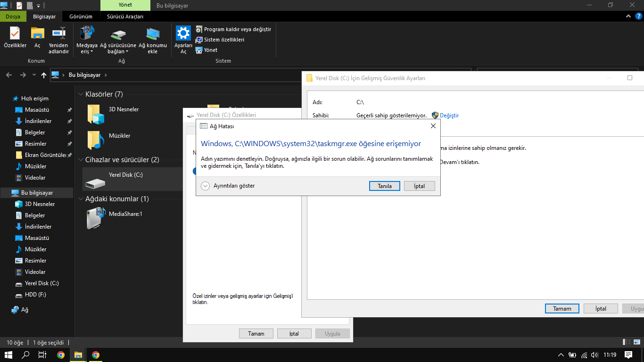Click Yönet in Sistem group
This screenshot has height=362, width=644.
click(x=206, y=50)
